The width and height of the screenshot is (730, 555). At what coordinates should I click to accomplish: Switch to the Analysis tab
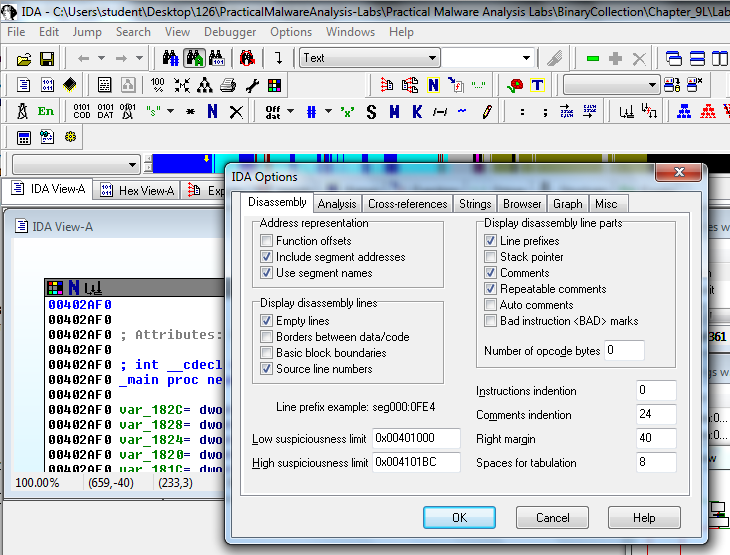coord(337,204)
